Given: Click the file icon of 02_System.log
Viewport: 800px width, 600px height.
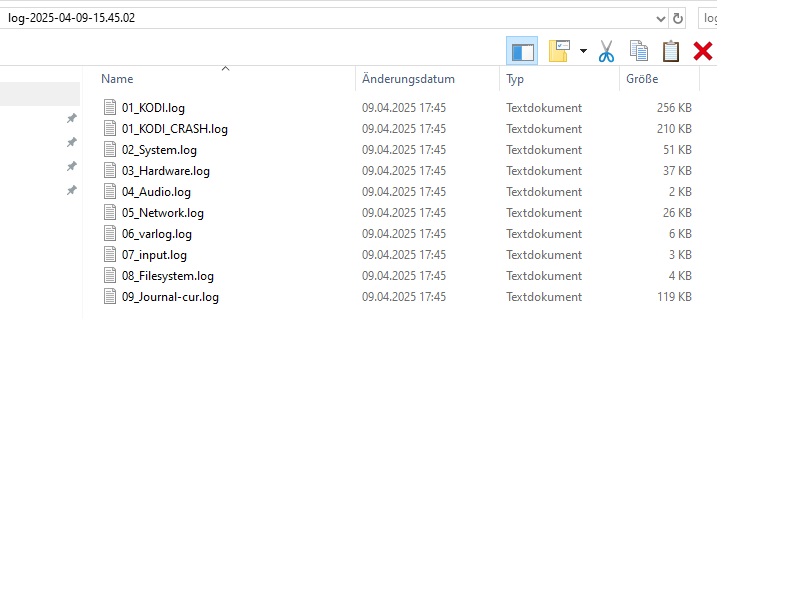Looking at the screenshot, I should click(110, 149).
